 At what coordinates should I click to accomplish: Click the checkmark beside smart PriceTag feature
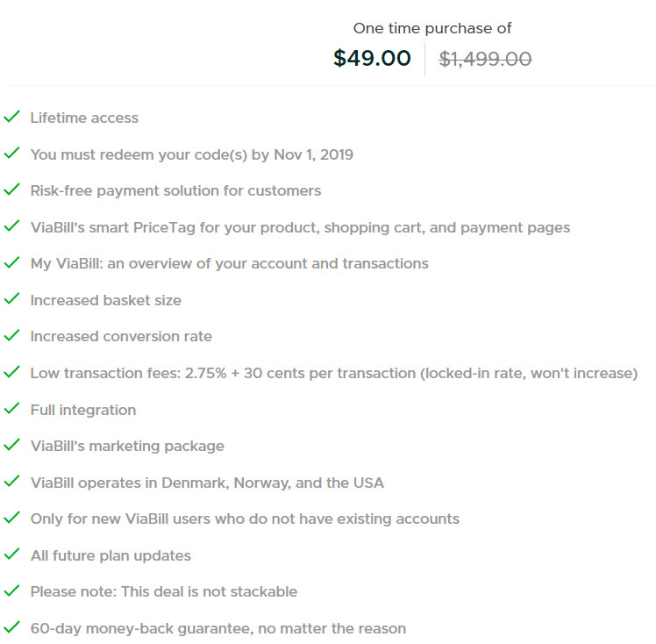[x=11, y=226]
